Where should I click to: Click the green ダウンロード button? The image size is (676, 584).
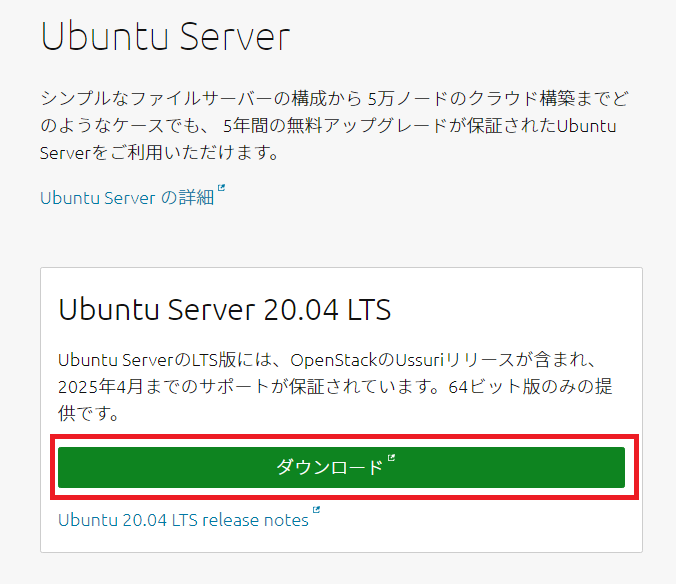pos(341,467)
